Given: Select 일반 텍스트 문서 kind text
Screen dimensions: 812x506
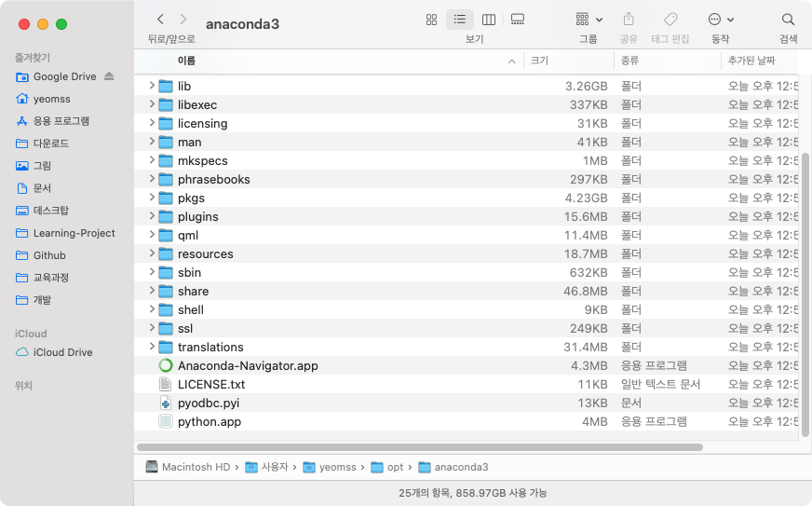Looking at the screenshot, I should click(661, 385).
